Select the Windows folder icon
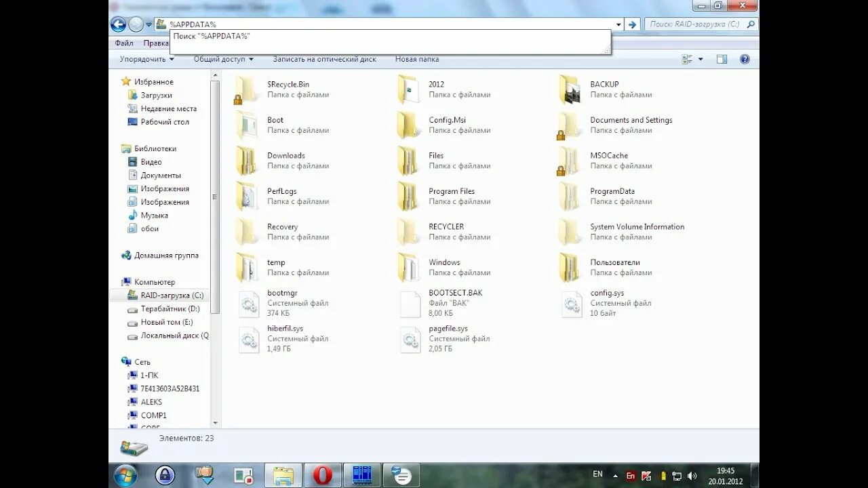Screen dimensions: 868x488 pos(408,268)
